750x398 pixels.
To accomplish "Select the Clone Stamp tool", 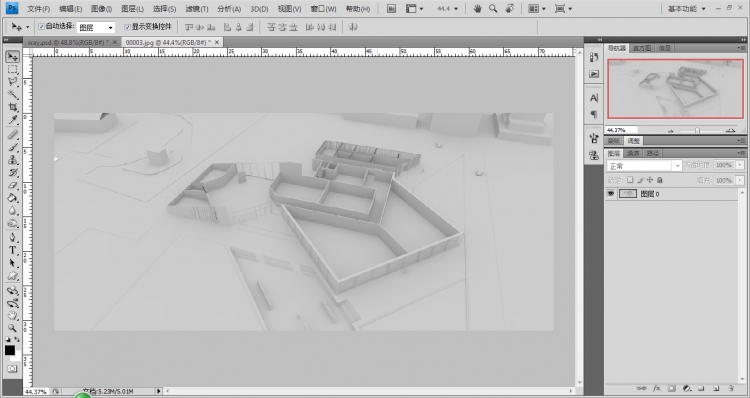I will point(12,160).
